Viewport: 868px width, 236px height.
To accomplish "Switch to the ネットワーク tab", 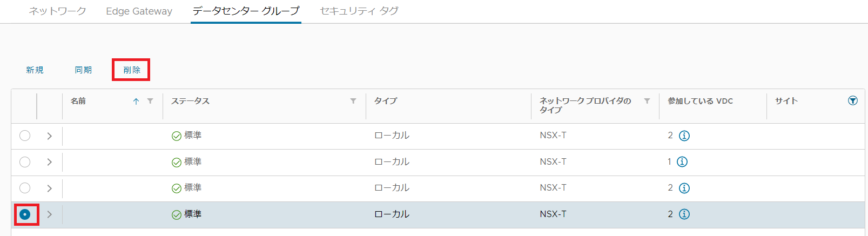I will 57,11.
